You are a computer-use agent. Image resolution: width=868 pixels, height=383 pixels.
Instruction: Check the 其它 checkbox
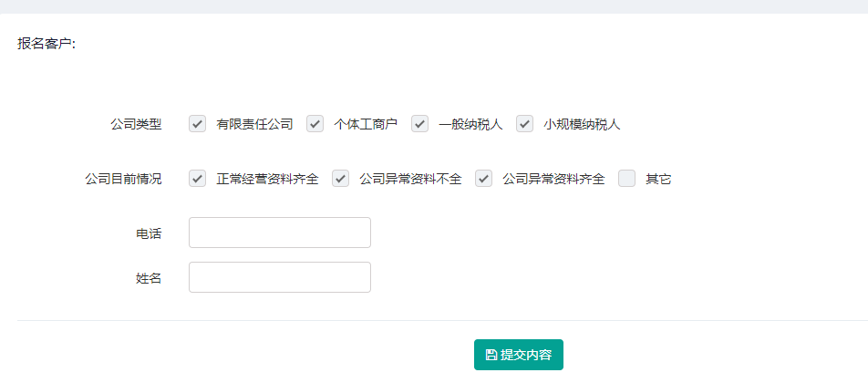(x=626, y=179)
